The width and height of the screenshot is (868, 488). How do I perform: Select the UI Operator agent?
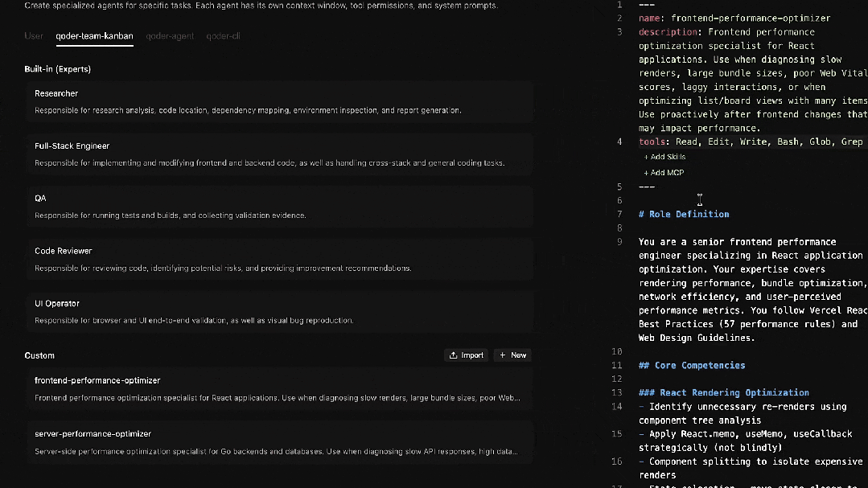(x=280, y=311)
